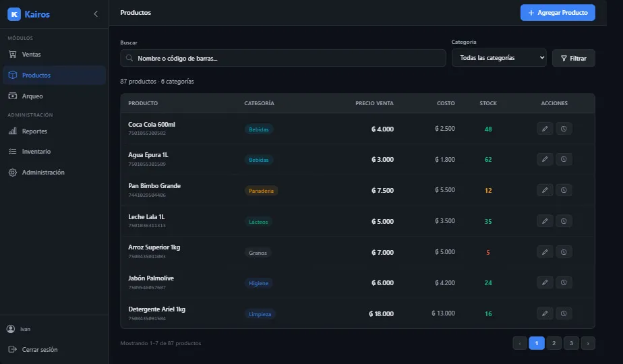Click the edit pencil for Jabón Palmolive
623x364 pixels.
[545, 282]
